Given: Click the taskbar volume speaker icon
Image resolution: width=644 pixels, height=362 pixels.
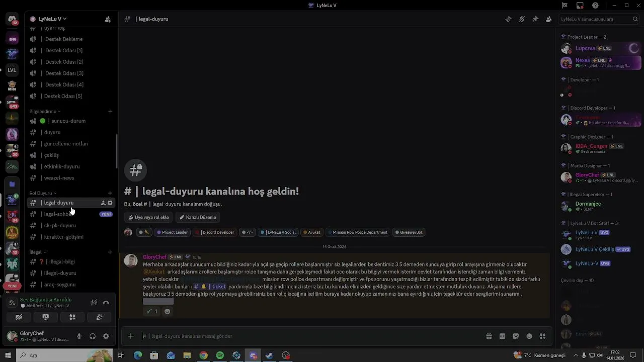Looking at the screenshot, I should 600,355.
